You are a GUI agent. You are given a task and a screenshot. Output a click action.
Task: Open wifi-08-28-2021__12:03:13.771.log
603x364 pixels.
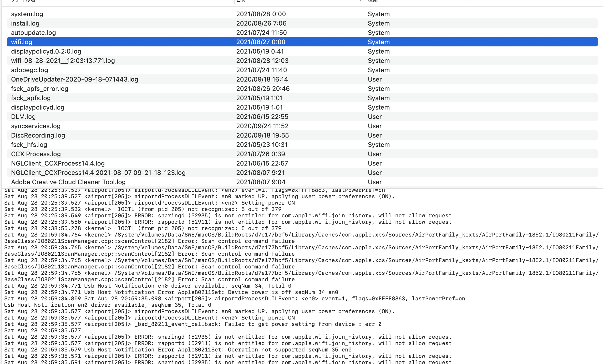point(63,61)
